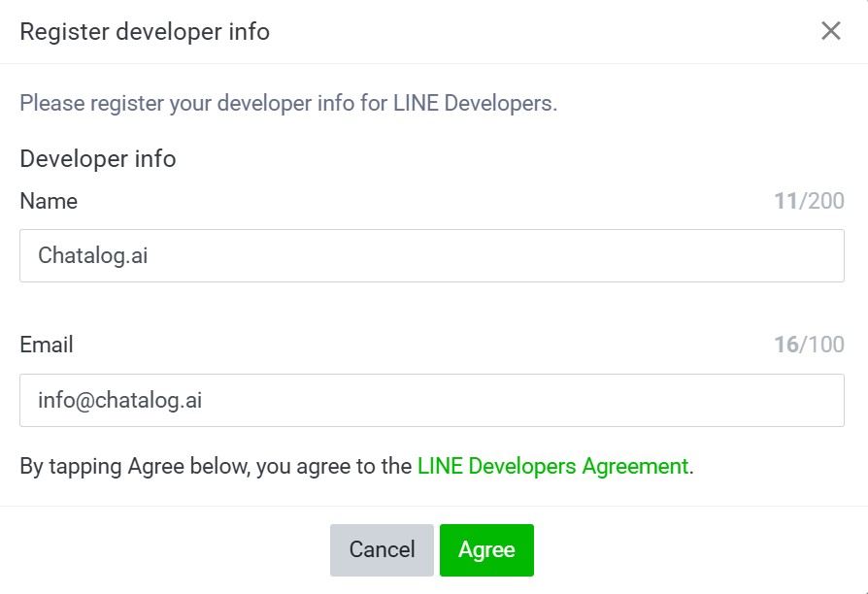Open the LINE Developers Agreement link
This screenshot has width=868, height=594.
pyautogui.click(x=552, y=466)
